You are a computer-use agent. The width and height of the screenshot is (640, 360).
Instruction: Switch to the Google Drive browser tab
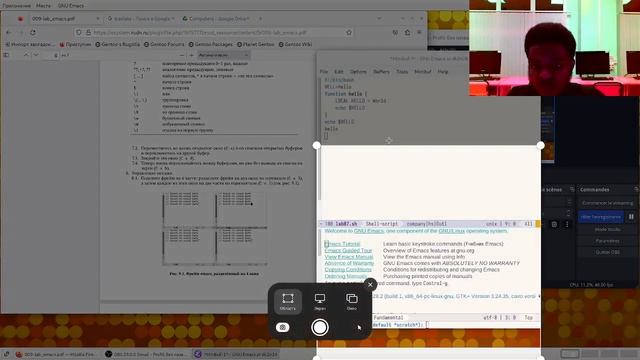pos(218,19)
